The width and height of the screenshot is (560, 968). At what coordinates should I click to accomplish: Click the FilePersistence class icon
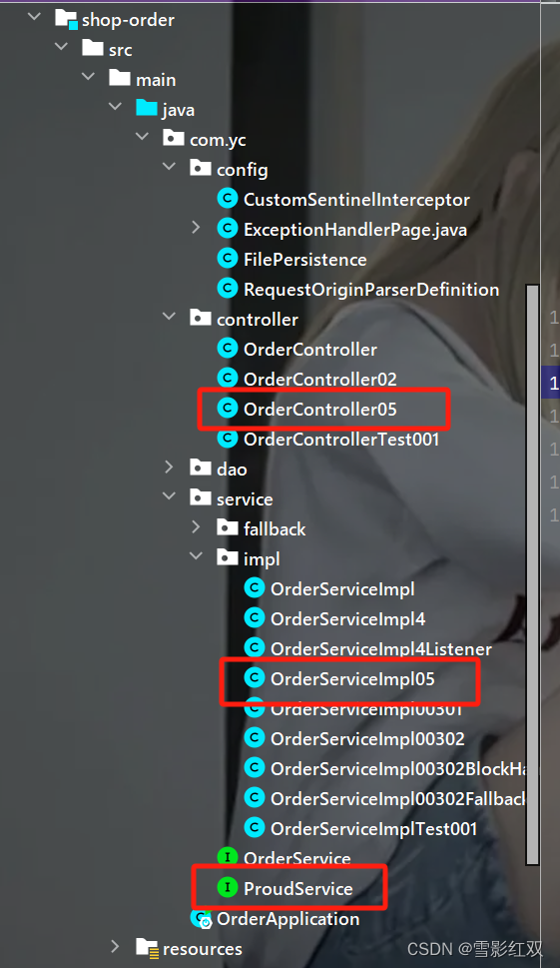click(228, 259)
